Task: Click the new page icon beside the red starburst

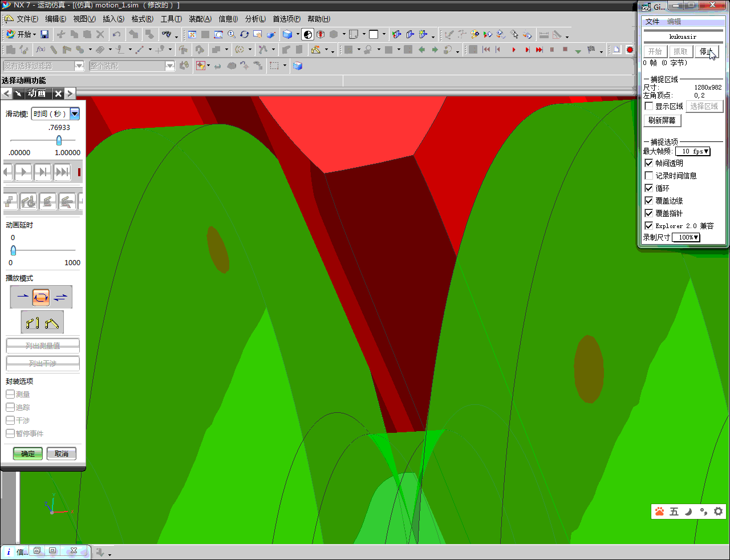Action: [617, 50]
